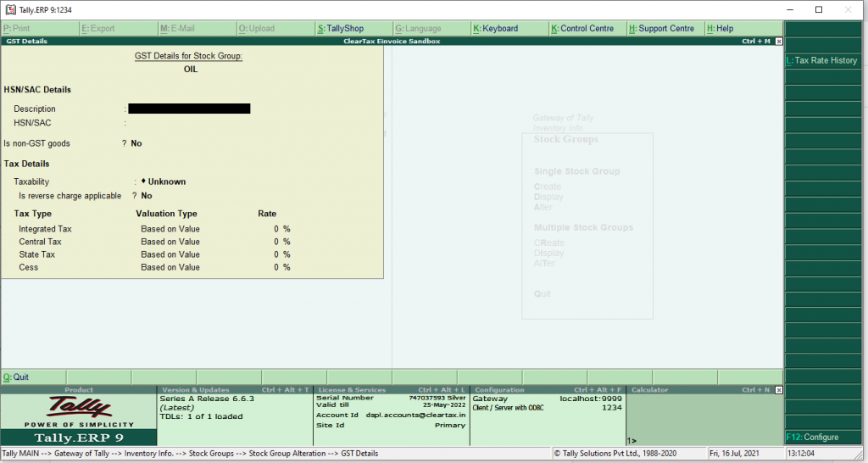Click Create under Single Stock Group

[x=548, y=187]
